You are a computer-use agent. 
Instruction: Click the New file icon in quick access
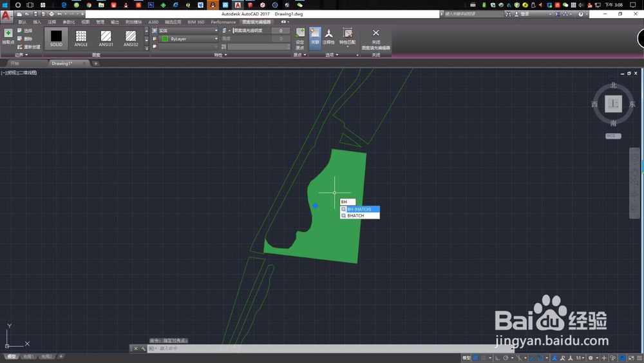tap(19, 14)
